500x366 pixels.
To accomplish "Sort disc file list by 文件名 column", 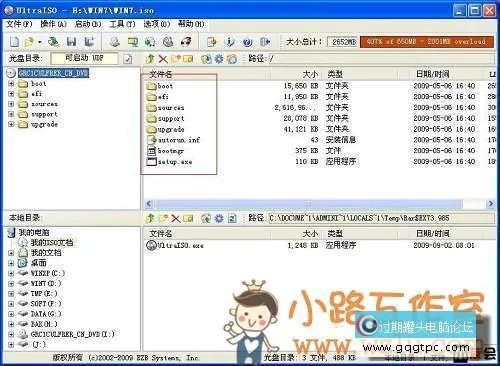I will [161, 74].
